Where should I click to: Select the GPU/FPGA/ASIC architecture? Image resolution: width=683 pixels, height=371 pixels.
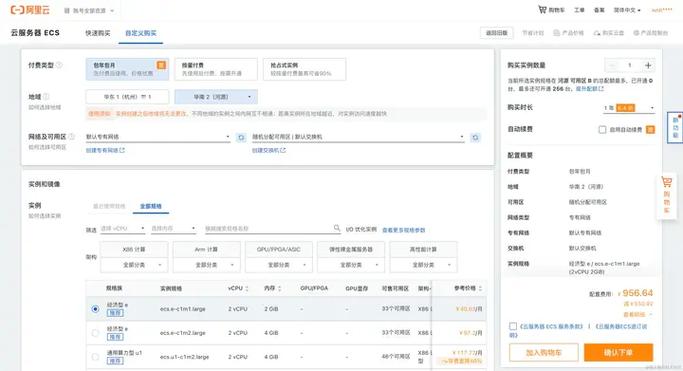(279, 250)
